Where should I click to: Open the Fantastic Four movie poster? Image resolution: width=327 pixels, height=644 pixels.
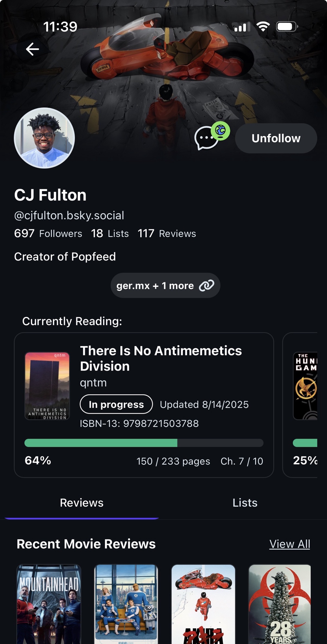point(126,604)
